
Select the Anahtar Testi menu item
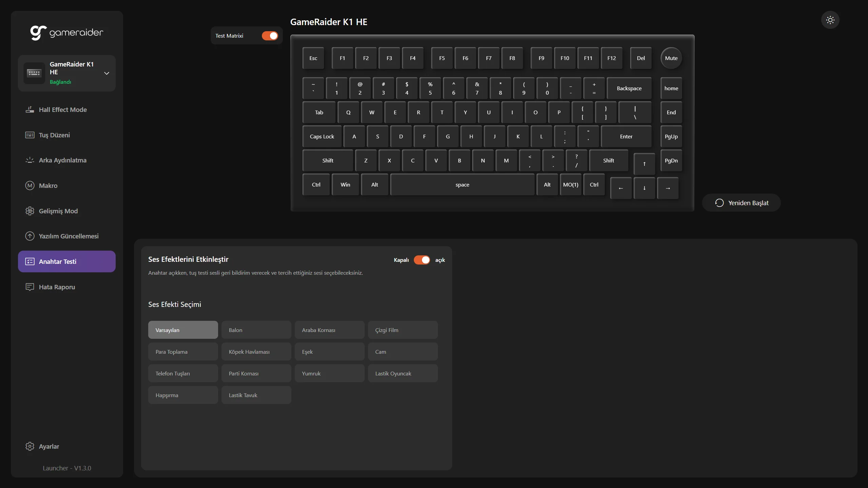point(67,261)
